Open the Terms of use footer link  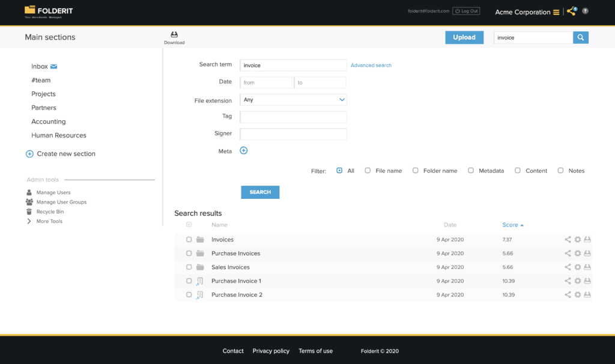coord(316,351)
